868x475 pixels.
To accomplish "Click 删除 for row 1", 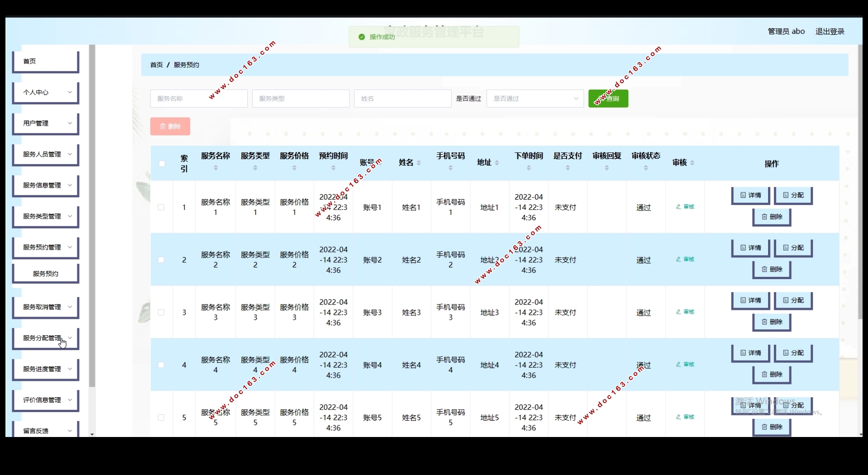I will pos(772,217).
